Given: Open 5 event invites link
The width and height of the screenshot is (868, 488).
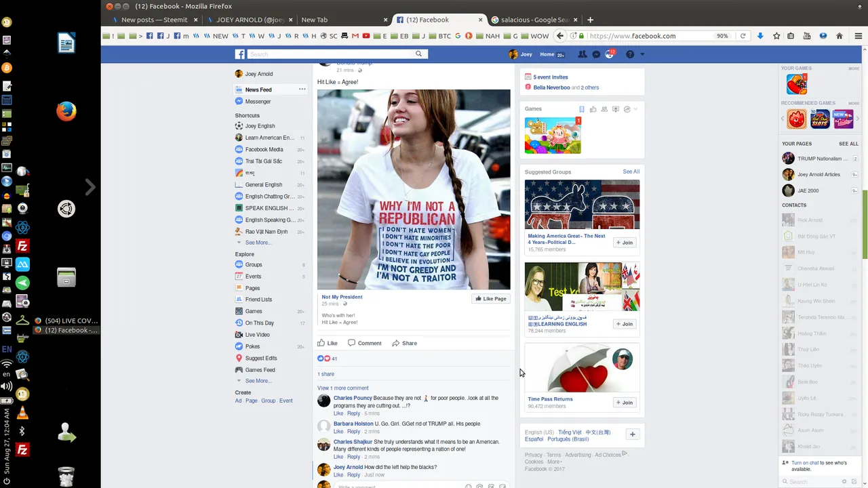Looking at the screenshot, I should [551, 77].
